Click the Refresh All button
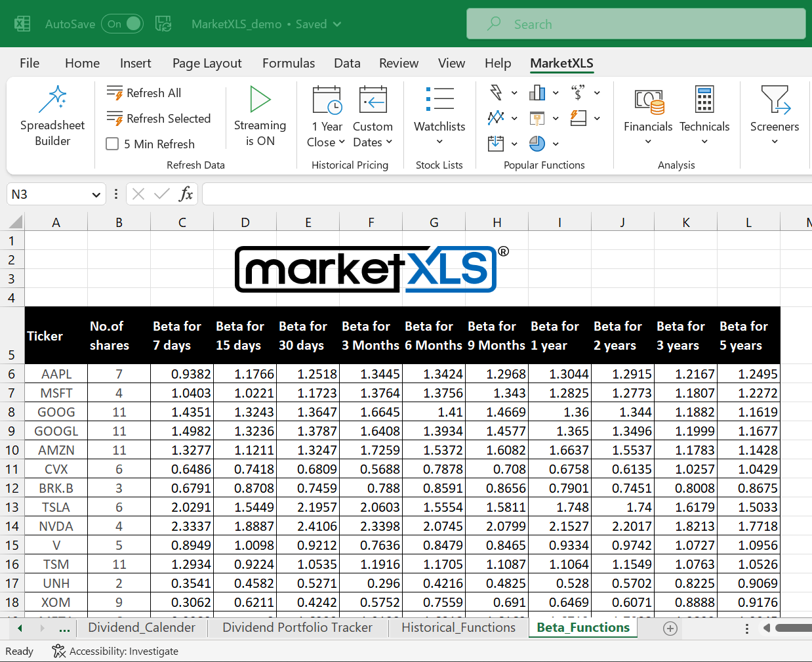This screenshot has height=662, width=812. (144, 93)
